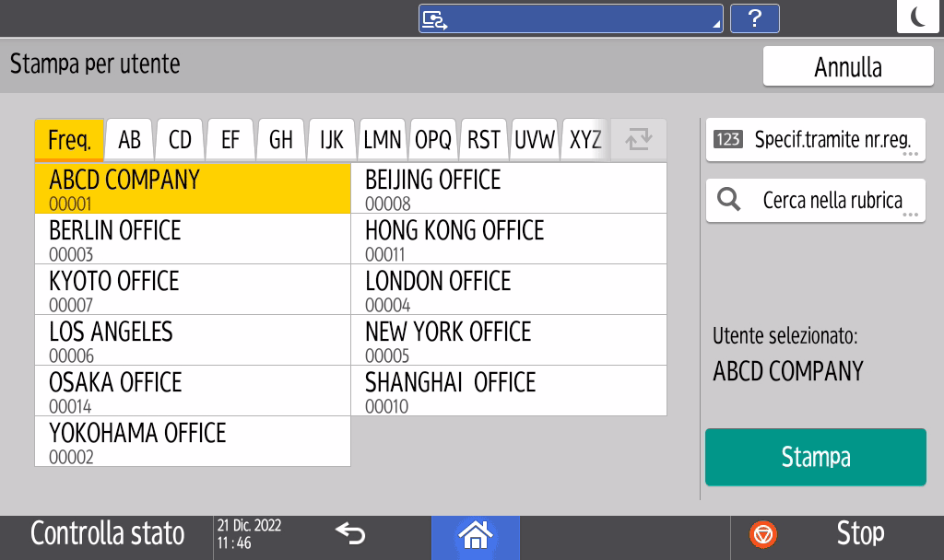Click the Annulla button
This screenshot has height=560, width=944.
tap(848, 66)
